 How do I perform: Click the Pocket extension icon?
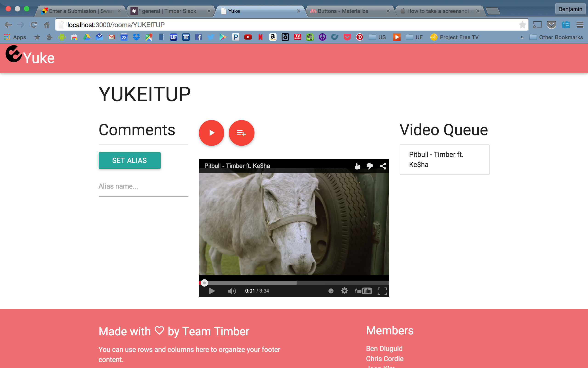point(551,25)
